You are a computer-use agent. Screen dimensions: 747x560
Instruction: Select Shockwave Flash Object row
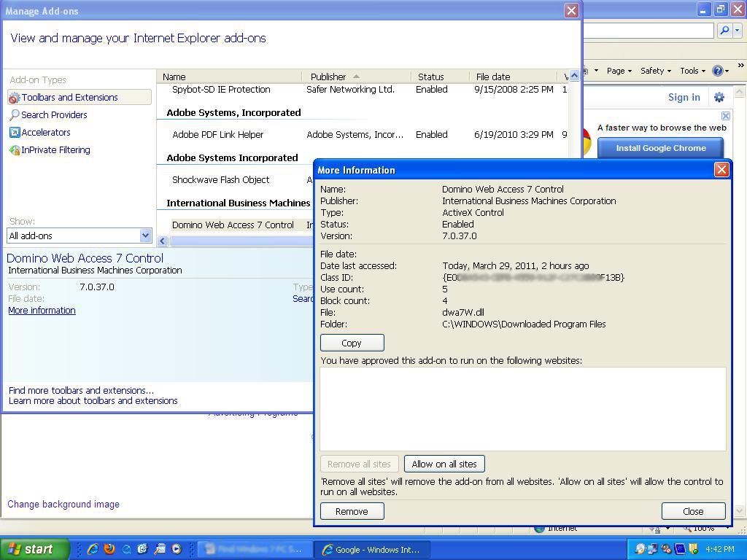point(236,180)
